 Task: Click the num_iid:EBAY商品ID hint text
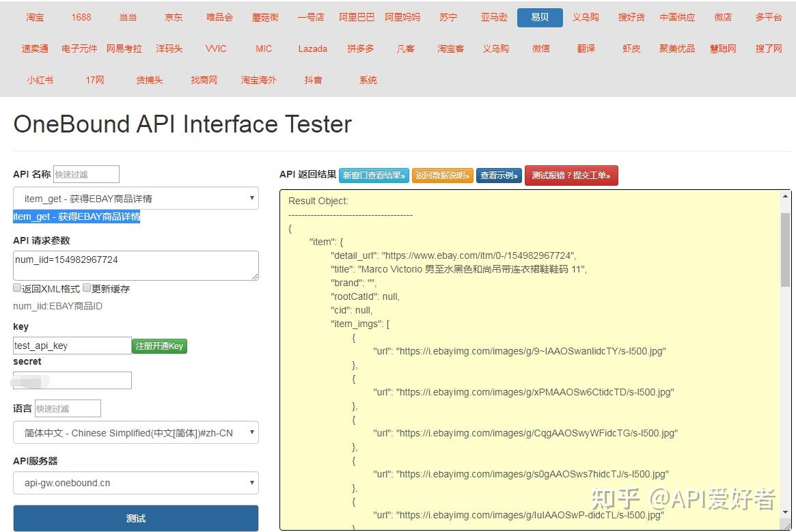(x=58, y=306)
